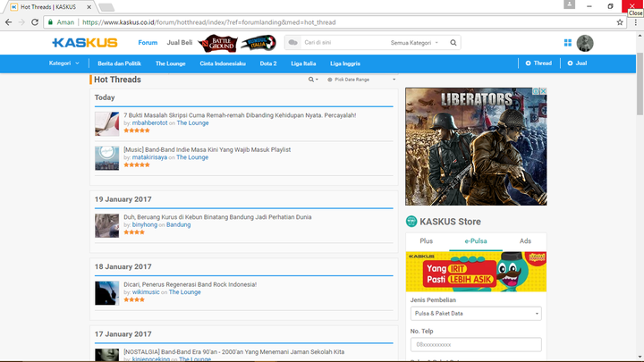This screenshot has height=362, width=644.
Task: Close the Liberators advertisement
Action: click(x=543, y=91)
